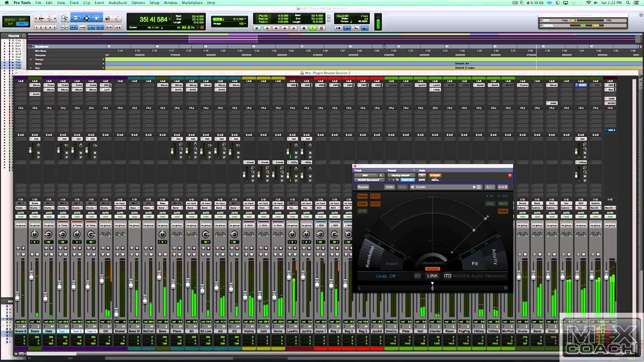Open the Setup menu
644x362 pixels.
[x=154, y=3]
